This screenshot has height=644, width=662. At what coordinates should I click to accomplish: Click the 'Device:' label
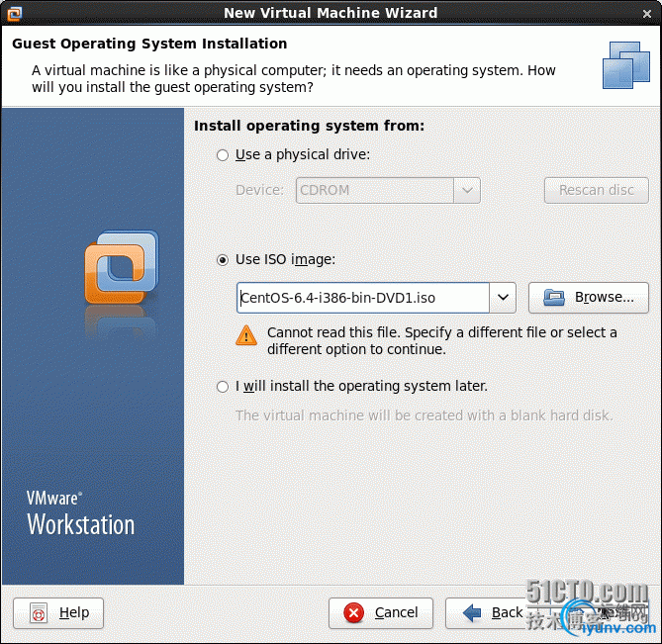click(x=259, y=190)
